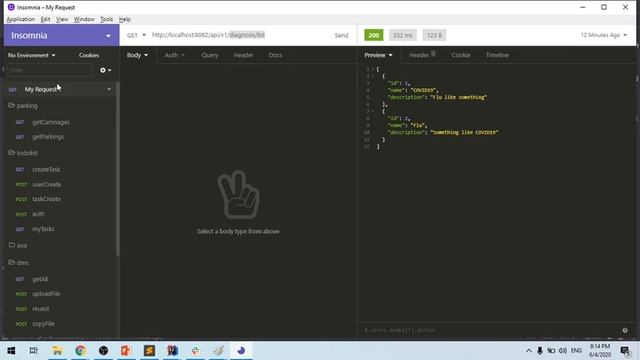Open the Body type tab dropdown
Screen dimensions: 640x360
click(137, 55)
